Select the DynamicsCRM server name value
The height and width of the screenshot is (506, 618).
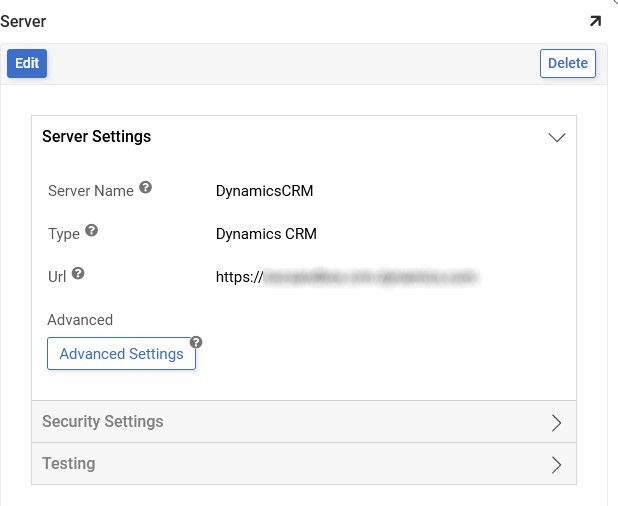pyautogui.click(x=264, y=191)
